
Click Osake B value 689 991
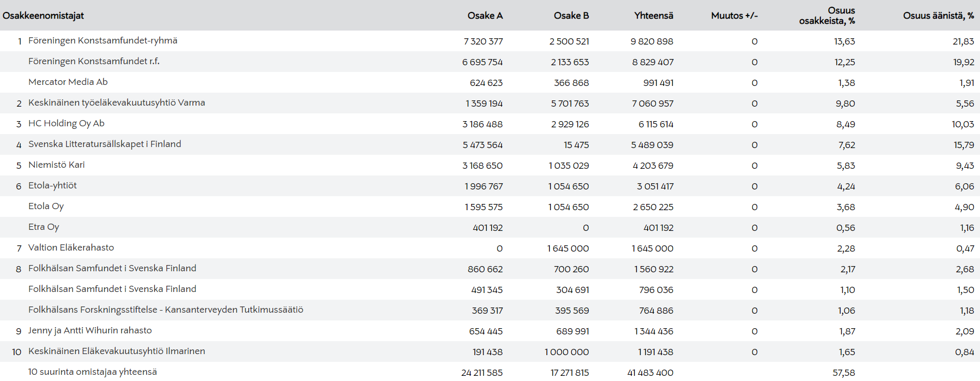pos(572,331)
